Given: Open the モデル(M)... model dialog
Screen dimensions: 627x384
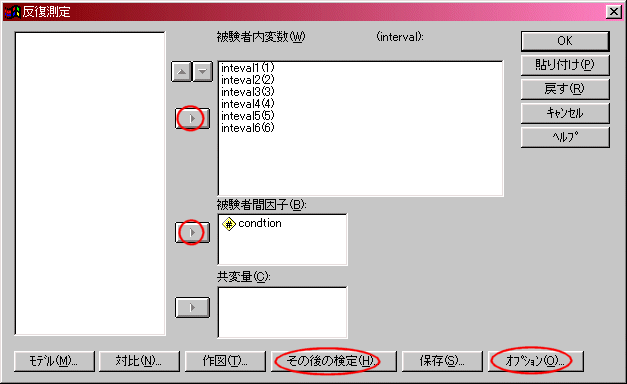Looking at the screenshot, I should (54, 361).
